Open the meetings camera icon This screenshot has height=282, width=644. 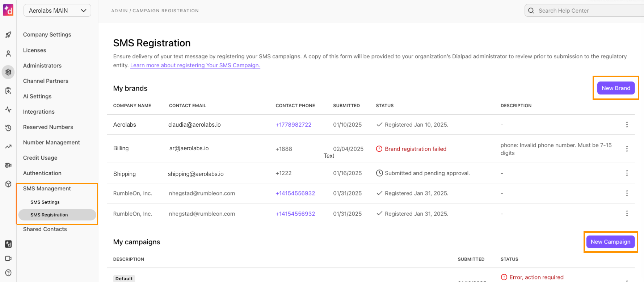[8, 258]
